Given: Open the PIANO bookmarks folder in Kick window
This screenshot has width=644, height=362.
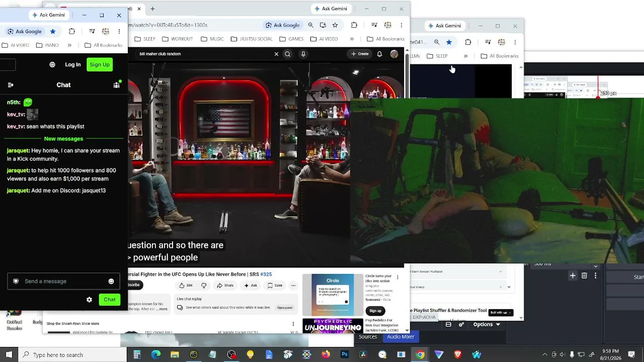Looking at the screenshot, I should tap(47, 45).
